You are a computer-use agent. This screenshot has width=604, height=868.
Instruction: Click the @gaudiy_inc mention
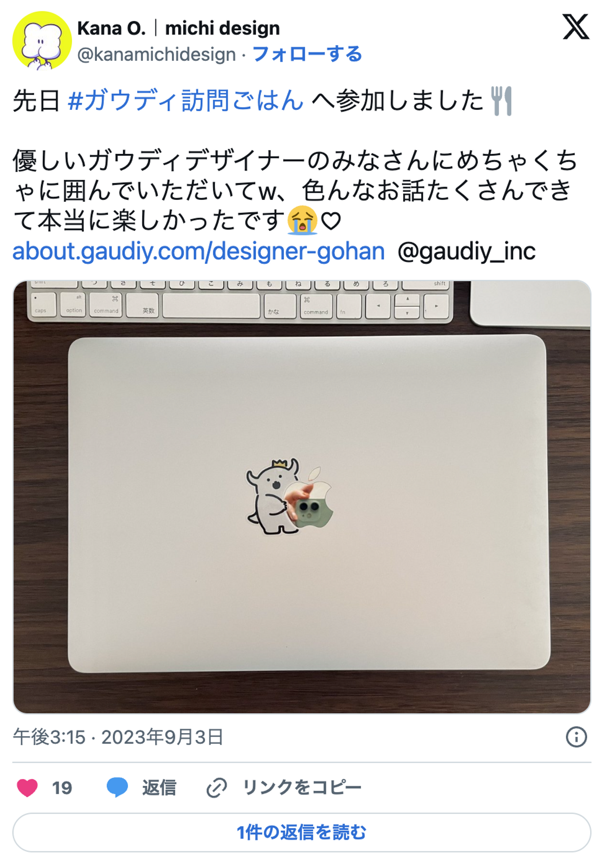[x=466, y=251]
